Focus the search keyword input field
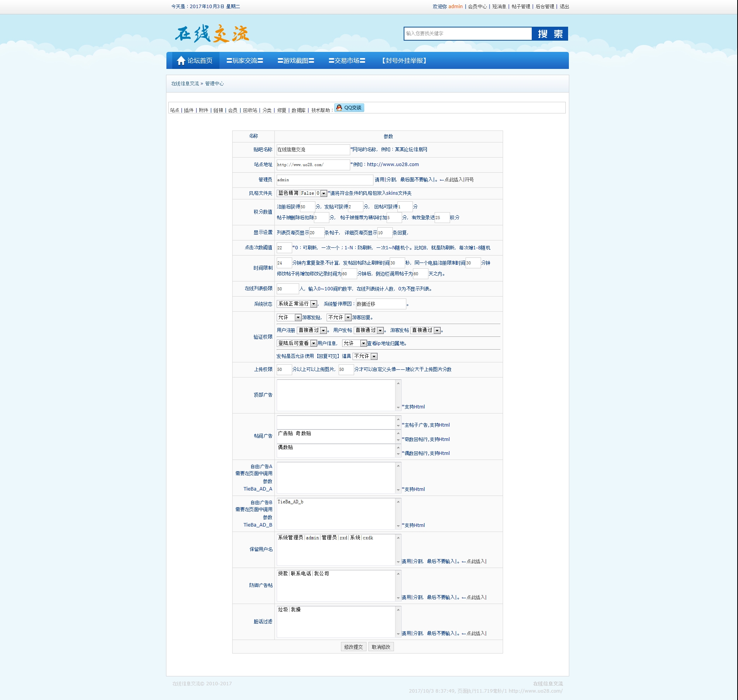Viewport: 738px width, 700px height. coord(468,34)
